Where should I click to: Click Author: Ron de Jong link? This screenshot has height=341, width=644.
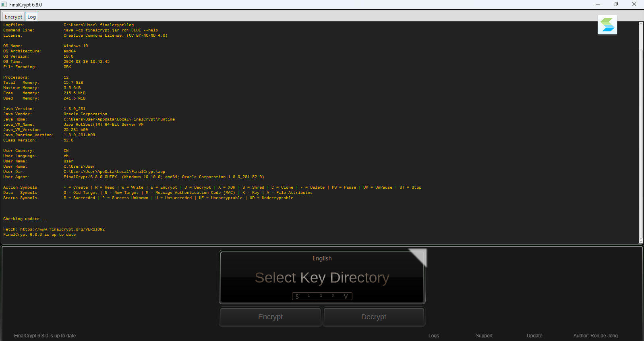[596, 336]
